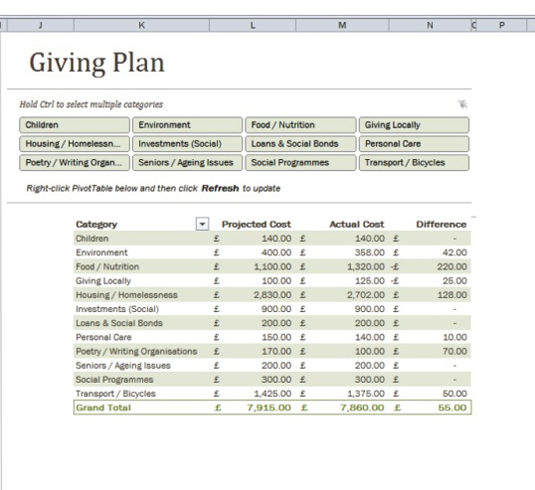Viewport: 535px width, 490px height.
Task: Select column L header
Action: click(x=252, y=25)
